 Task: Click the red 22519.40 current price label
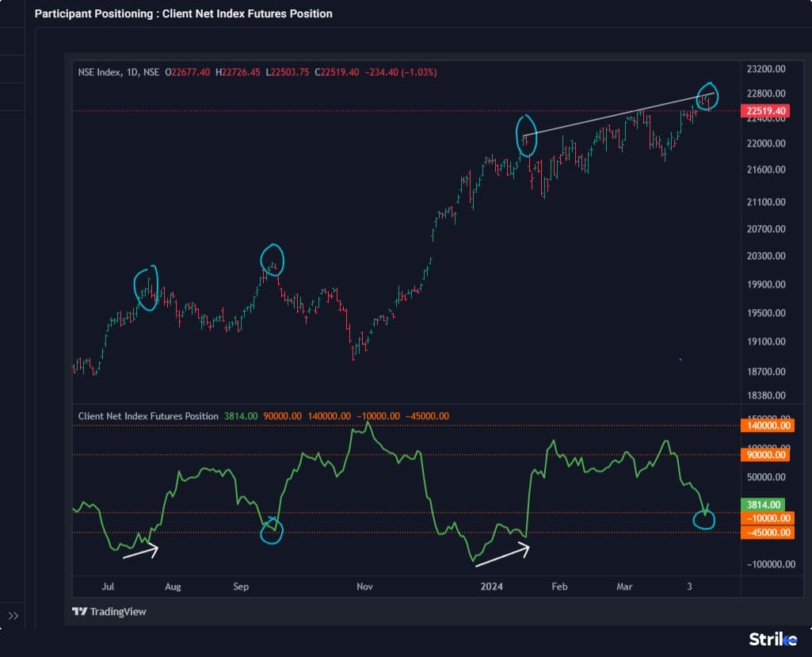[766, 111]
